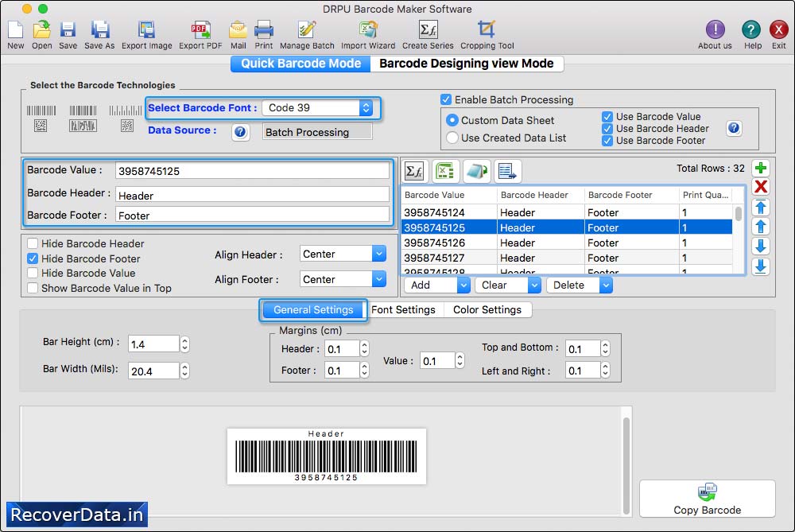795x532 pixels.
Task: Click Data Source help question icon
Action: [240, 132]
